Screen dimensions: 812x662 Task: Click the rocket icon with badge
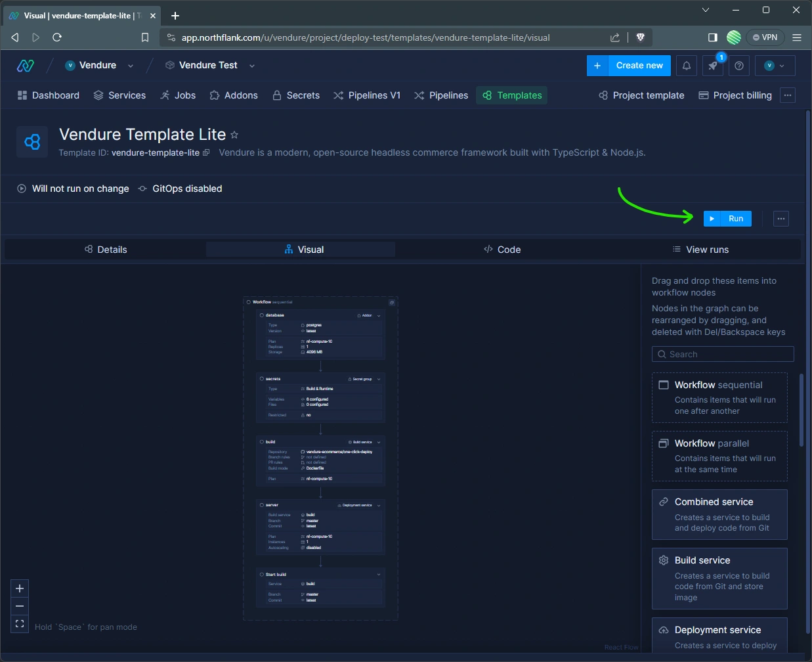point(712,66)
